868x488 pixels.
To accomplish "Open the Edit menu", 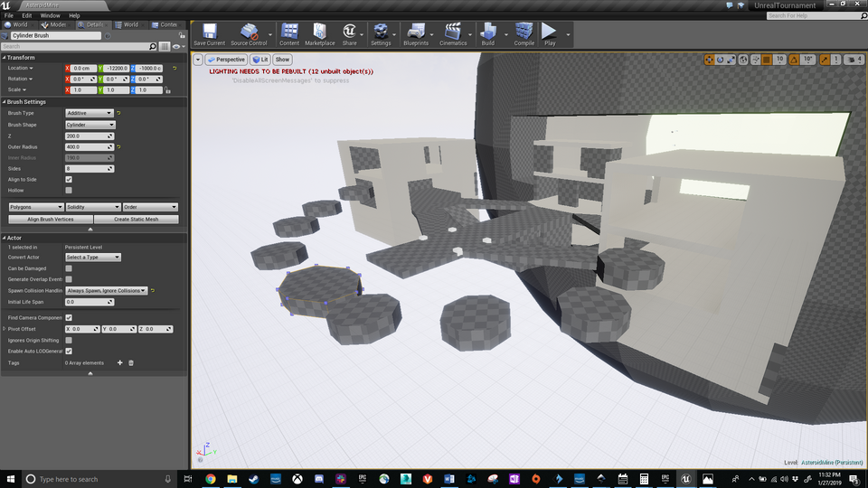I will [x=26, y=15].
